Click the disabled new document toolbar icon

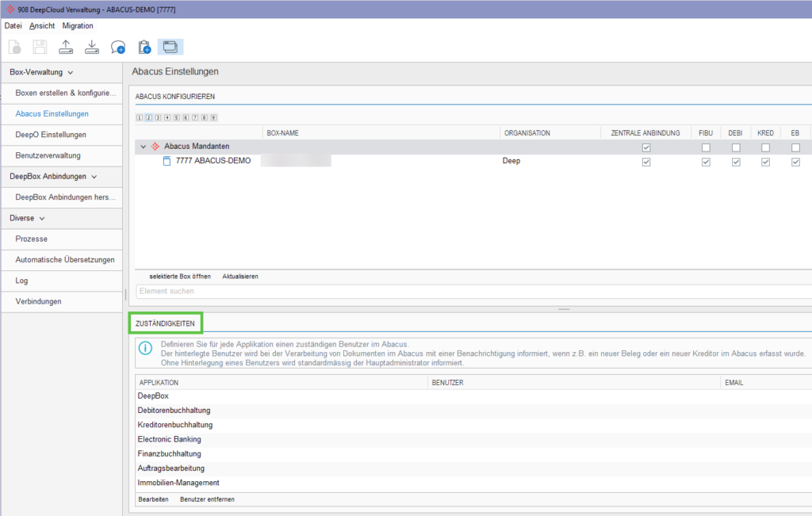pos(15,47)
